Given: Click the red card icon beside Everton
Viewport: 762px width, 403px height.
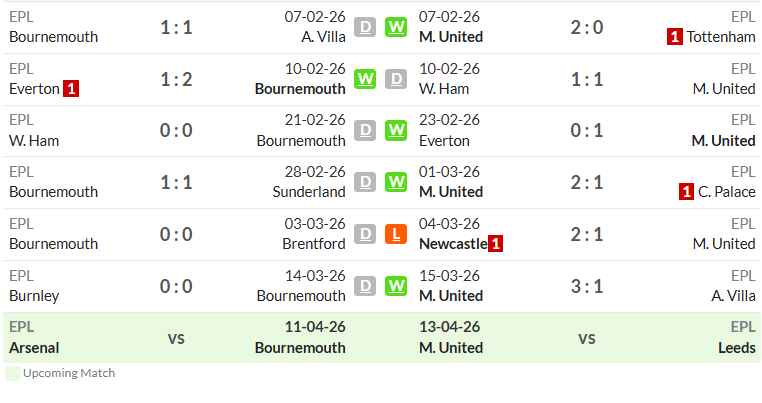Looking at the screenshot, I should (x=71, y=89).
